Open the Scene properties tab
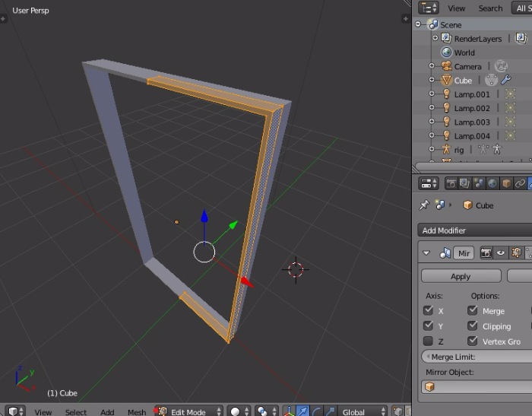532x416 pixels. pyautogui.click(x=478, y=184)
